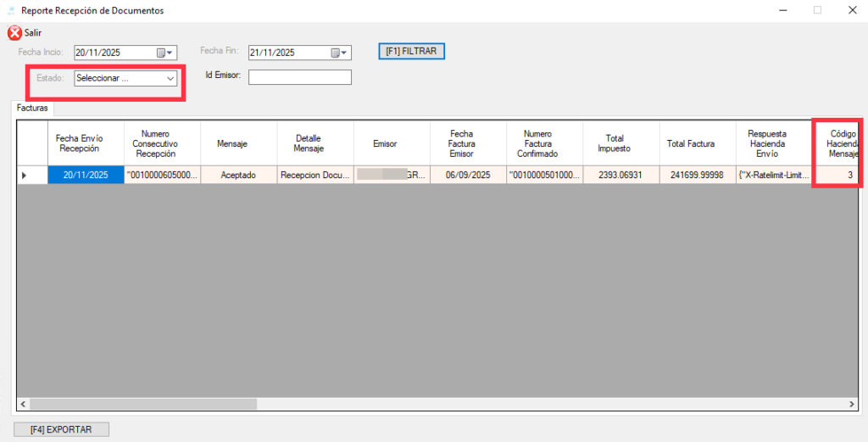Click the red Salir exit icon
The width and height of the screenshot is (868, 442).
14,32
